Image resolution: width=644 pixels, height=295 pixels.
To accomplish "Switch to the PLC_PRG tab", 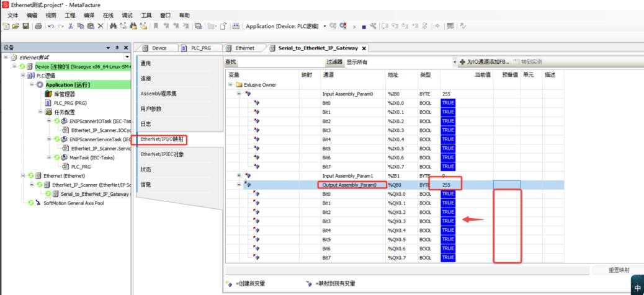I will 199,48.
